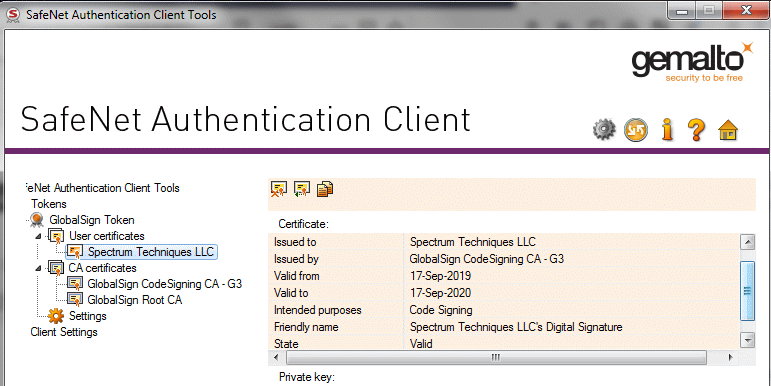
Task: Open User certificates tree node
Action: pos(107,236)
